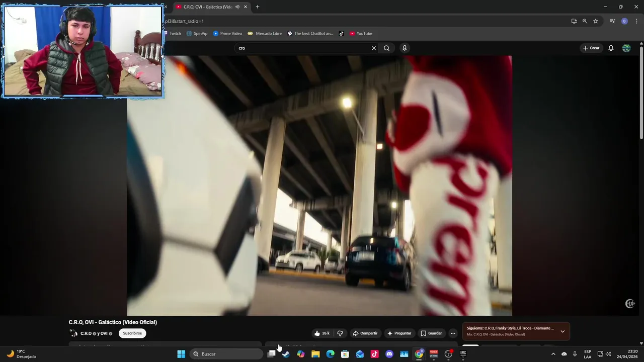Screen dimensions: 644x362
Task: Open next up Diamante playlist panel
Action: click(x=516, y=331)
